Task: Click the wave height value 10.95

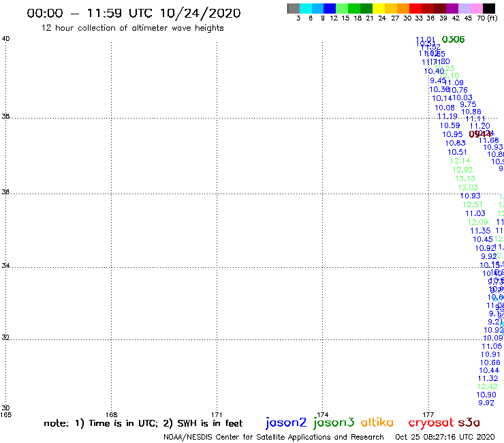Action: pos(452,134)
